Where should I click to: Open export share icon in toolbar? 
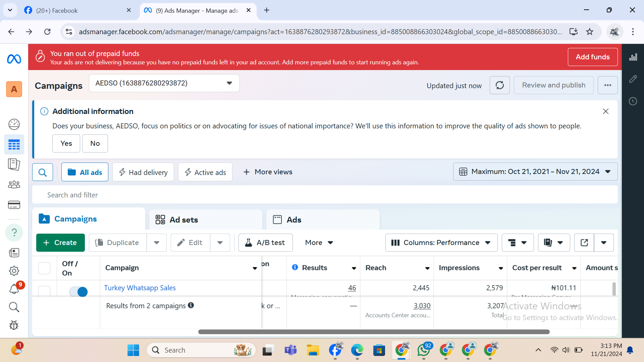[x=584, y=243]
